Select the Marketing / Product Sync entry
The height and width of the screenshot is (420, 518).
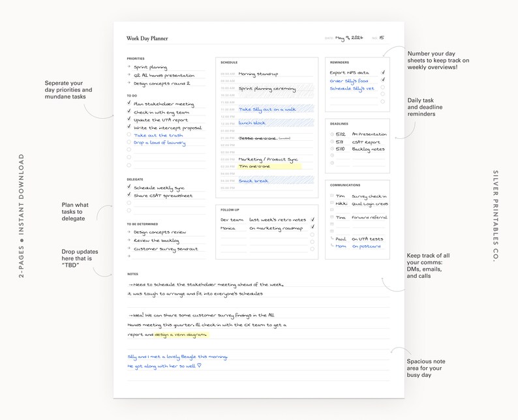[x=268, y=160]
